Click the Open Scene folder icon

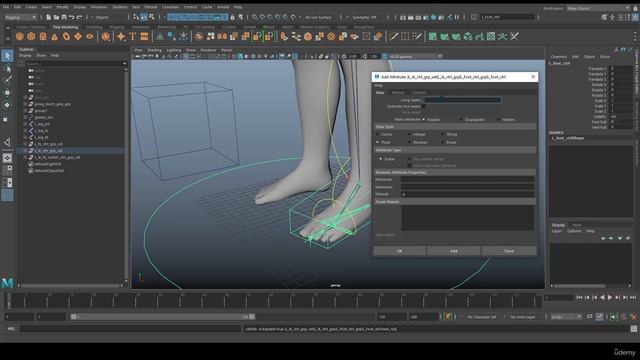56,17
